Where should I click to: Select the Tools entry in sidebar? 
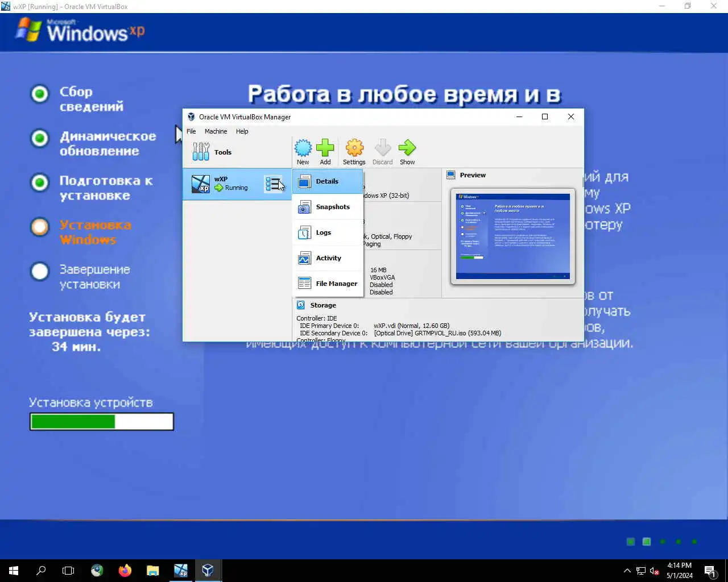(x=237, y=152)
